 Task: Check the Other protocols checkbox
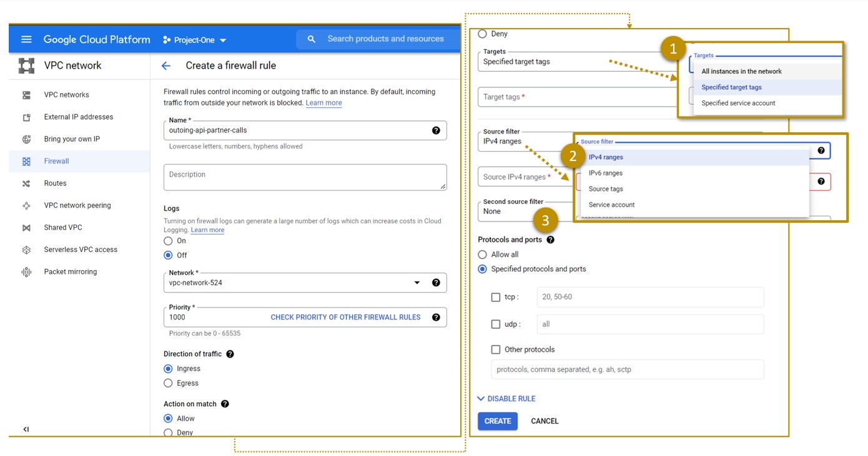[496, 350]
